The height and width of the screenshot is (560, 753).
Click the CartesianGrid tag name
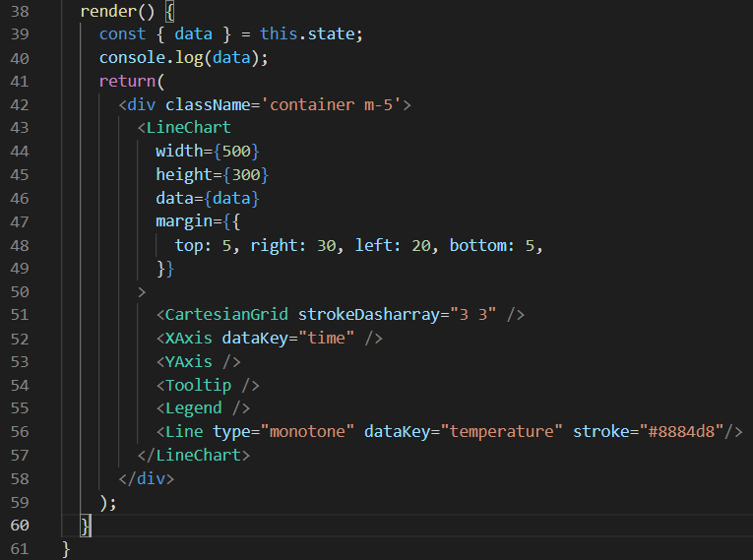click(x=226, y=315)
